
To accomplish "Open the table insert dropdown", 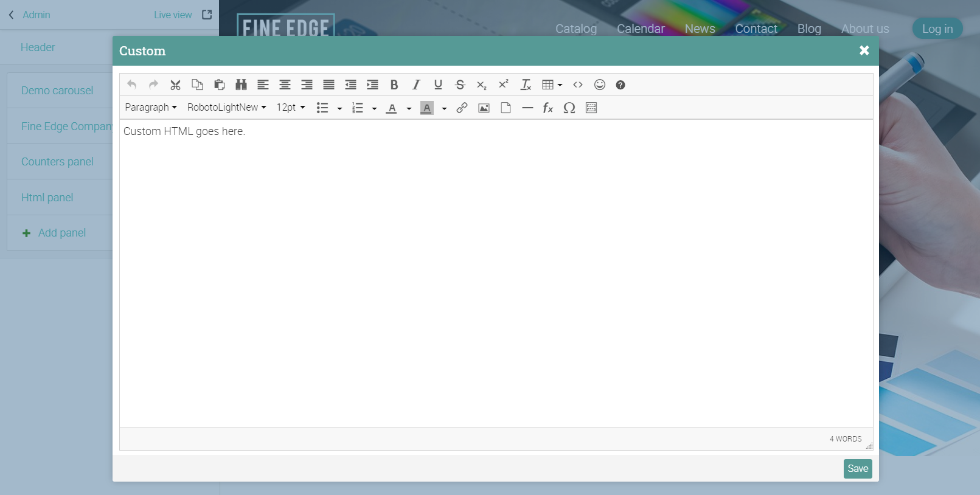I will 552,85.
